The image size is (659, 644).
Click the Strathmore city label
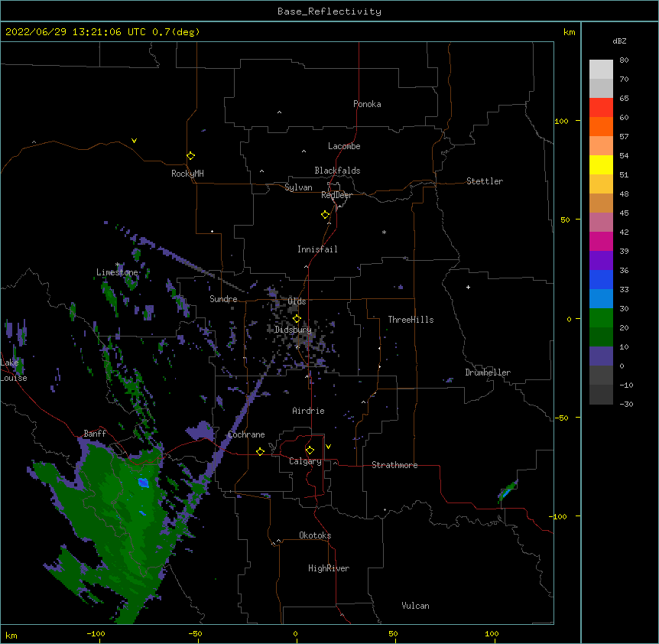(394, 465)
